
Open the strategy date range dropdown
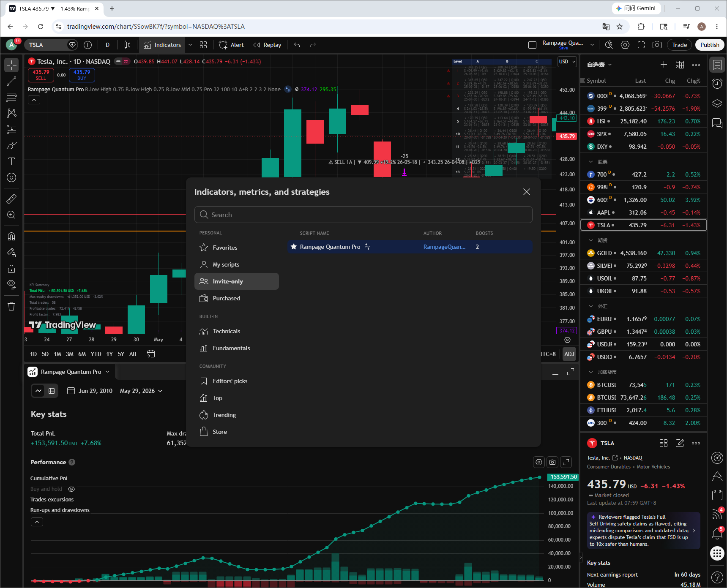[x=115, y=391]
